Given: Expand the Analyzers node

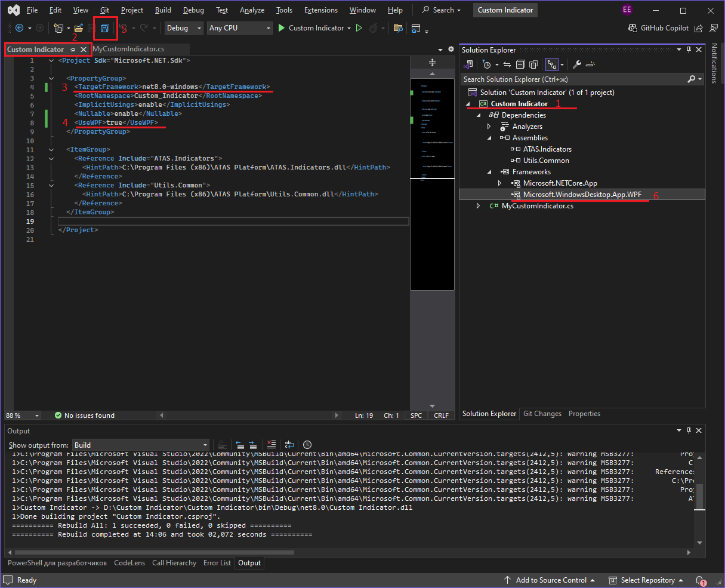Looking at the screenshot, I should [489, 127].
